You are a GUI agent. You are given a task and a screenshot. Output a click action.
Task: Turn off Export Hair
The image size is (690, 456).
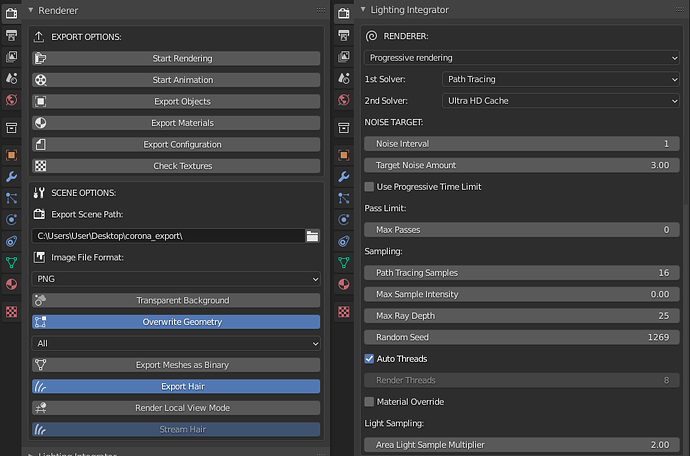tap(176, 386)
